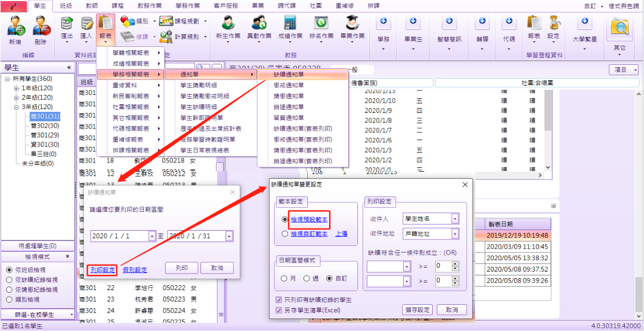Toggle 只列印有缺曠紀錄的學生 checkbox
Screen dimensions: 644x331
pos(280,300)
